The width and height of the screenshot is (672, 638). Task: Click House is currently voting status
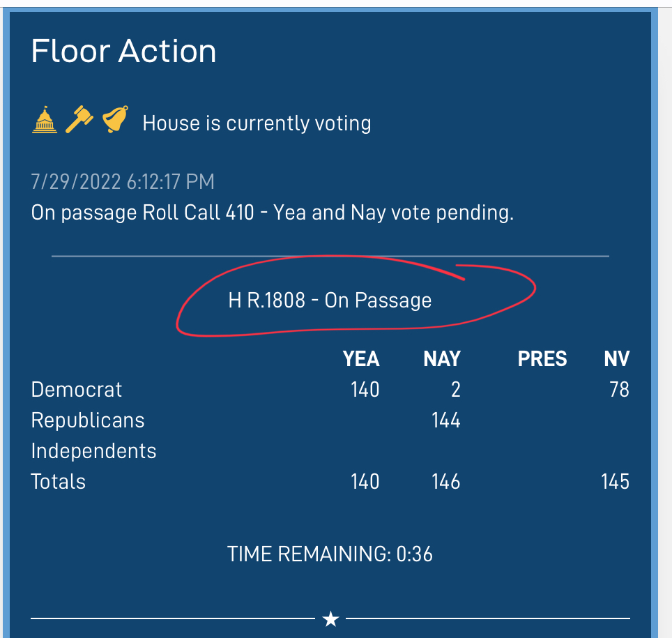click(x=257, y=123)
